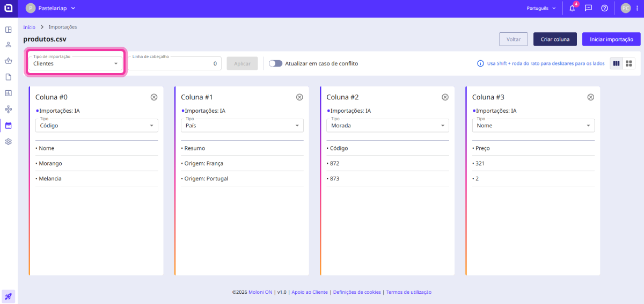Click the 321 value in Coluna #3
Viewport: 644px width, 304px height.
click(533, 163)
